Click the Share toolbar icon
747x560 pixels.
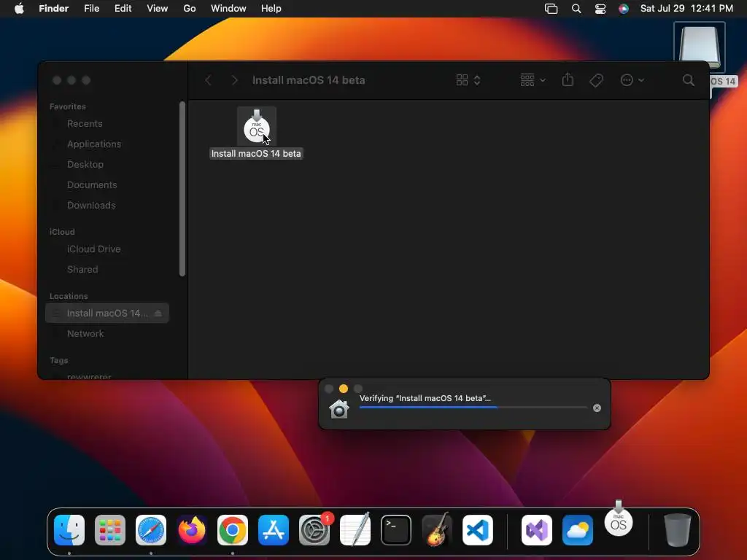click(x=568, y=80)
